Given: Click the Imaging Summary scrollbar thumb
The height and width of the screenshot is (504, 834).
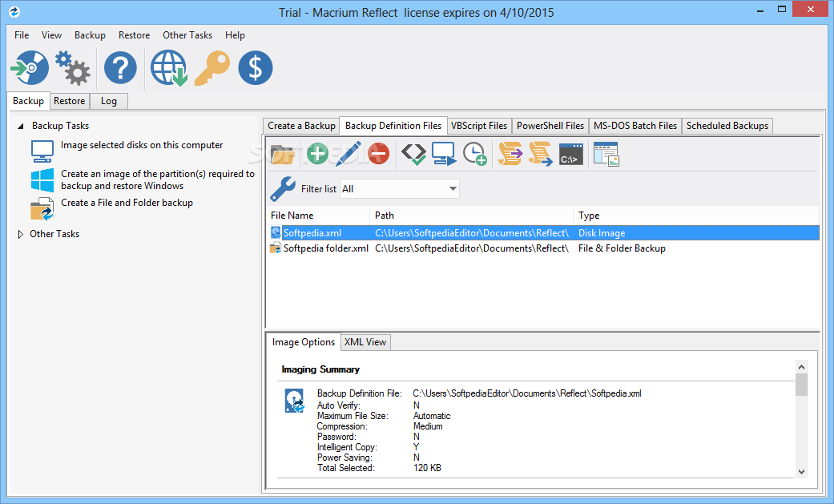Looking at the screenshot, I should [x=802, y=385].
